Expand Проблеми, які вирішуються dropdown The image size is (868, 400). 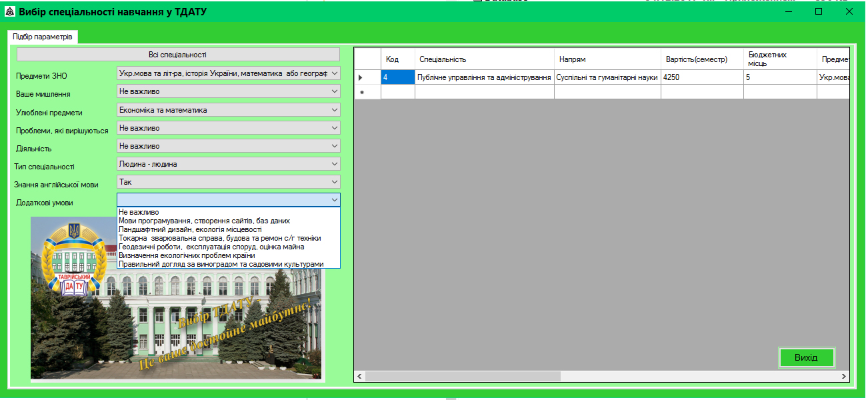229,127
